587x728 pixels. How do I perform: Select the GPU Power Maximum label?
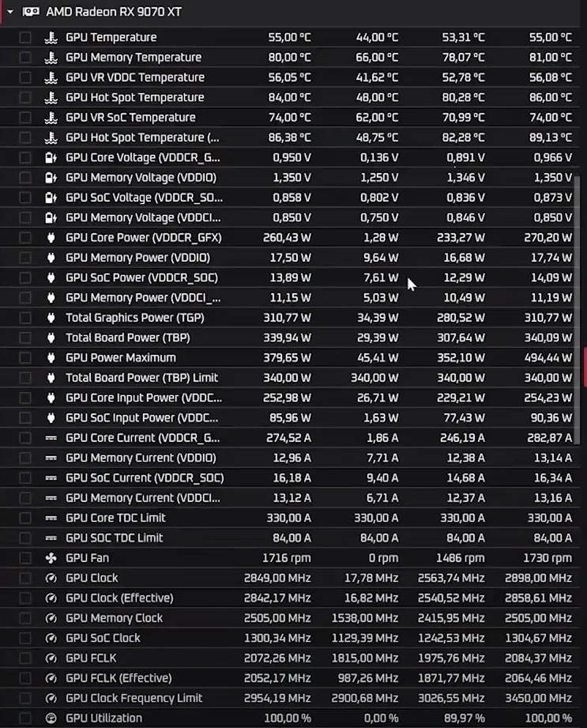(121, 357)
